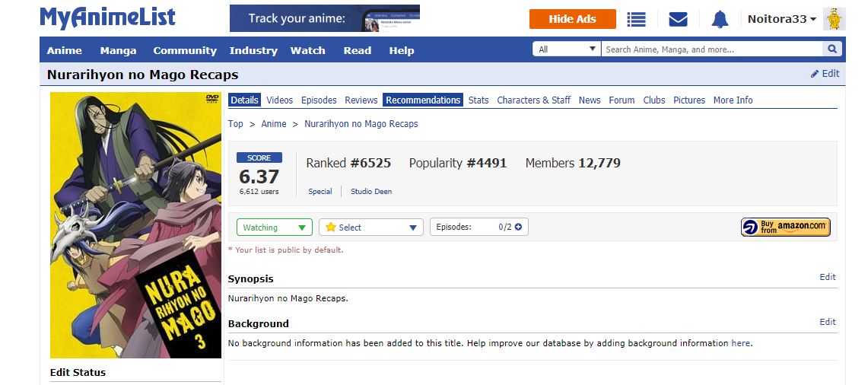Click the user profile avatar
Image resolution: width=868 pixels, height=385 pixels.
point(835,19)
